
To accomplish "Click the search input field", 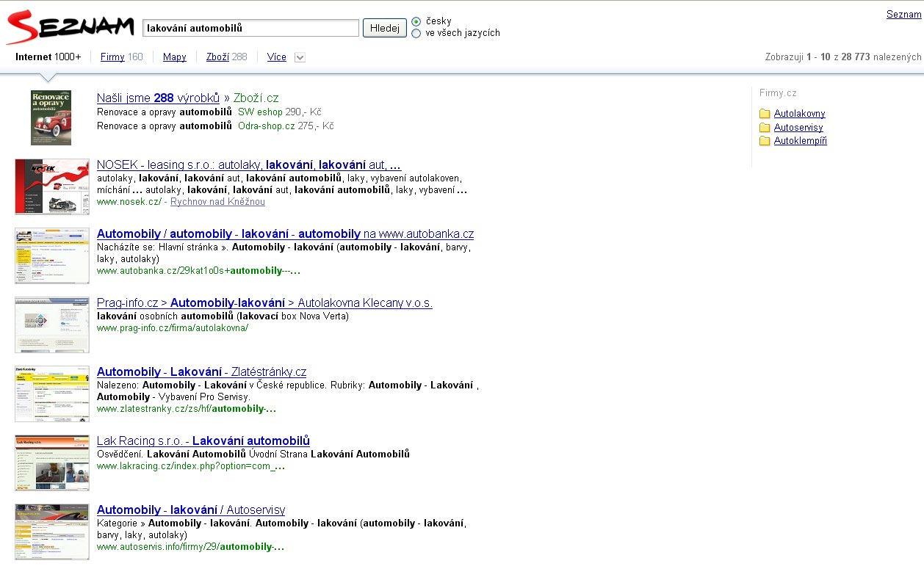I will pos(250,28).
